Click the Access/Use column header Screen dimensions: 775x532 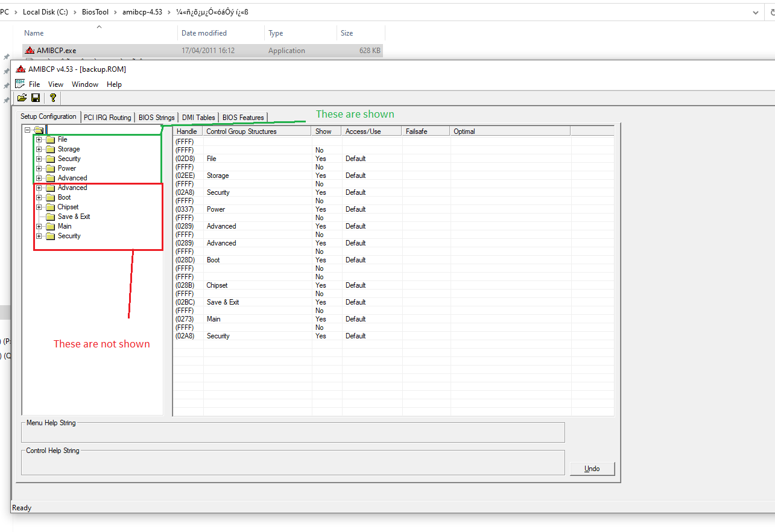(x=372, y=131)
